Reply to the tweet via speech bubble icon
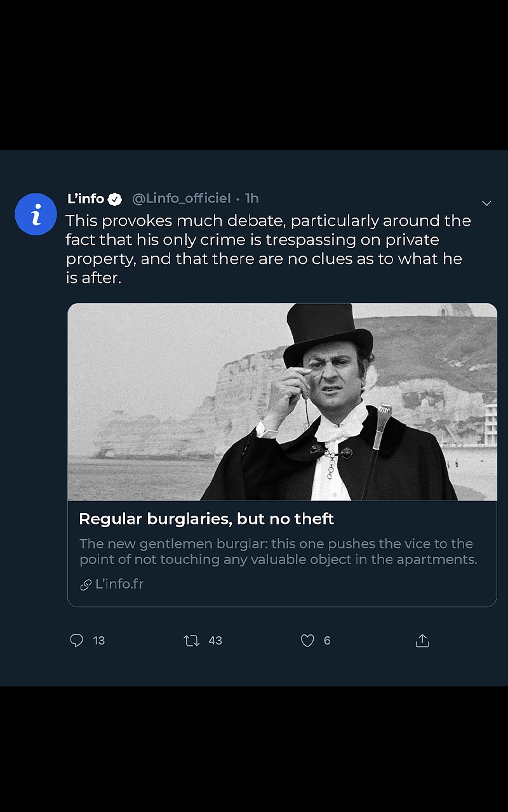This screenshot has height=812, width=508. [76, 641]
